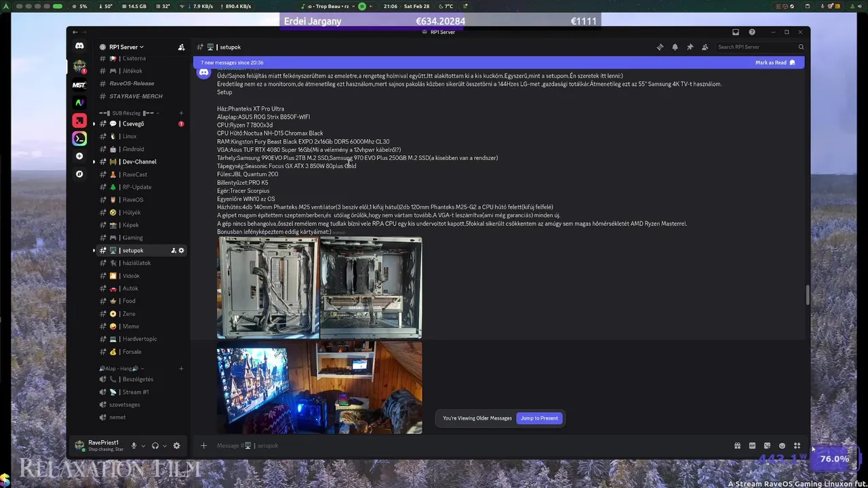Open the Linux channel
Screen dimensions: 868x488
coord(141,136)
